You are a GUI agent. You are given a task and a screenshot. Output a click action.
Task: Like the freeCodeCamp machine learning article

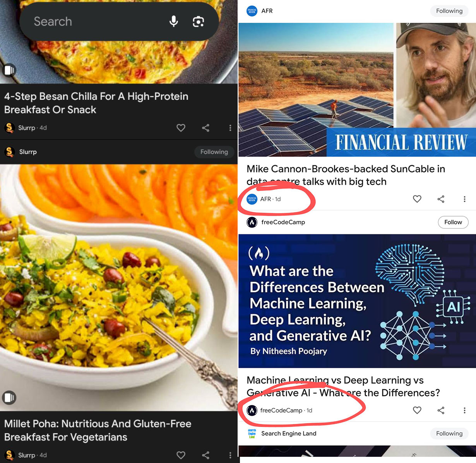click(417, 410)
